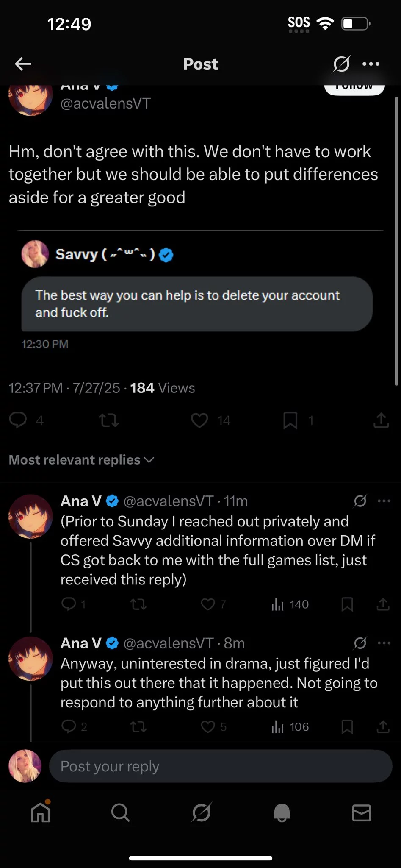Open the Search tab
The image size is (401, 868).
click(x=120, y=813)
